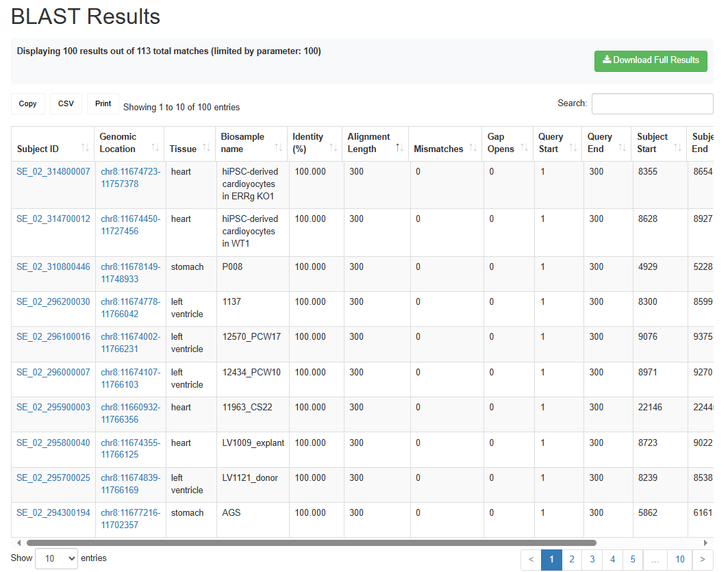The width and height of the screenshot is (728, 572).
Task: Click the scrollbar right arrow
Action: coord(705,543)
